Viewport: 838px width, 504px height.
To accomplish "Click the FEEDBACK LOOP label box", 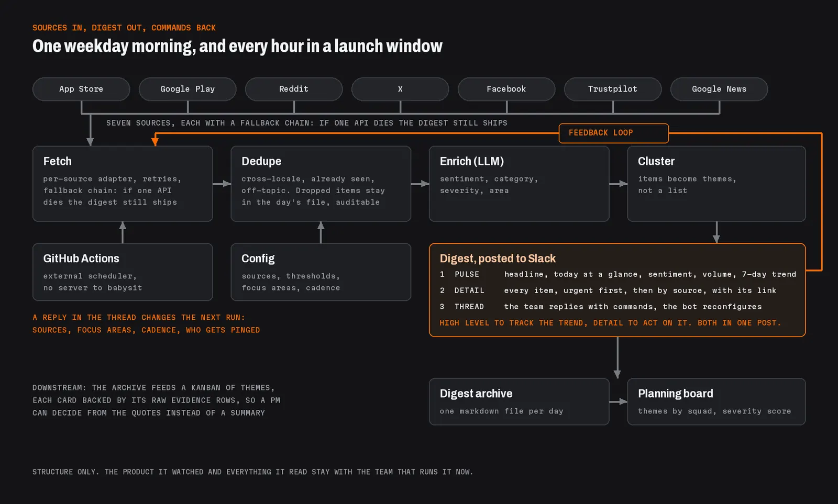I will [614, 133].
